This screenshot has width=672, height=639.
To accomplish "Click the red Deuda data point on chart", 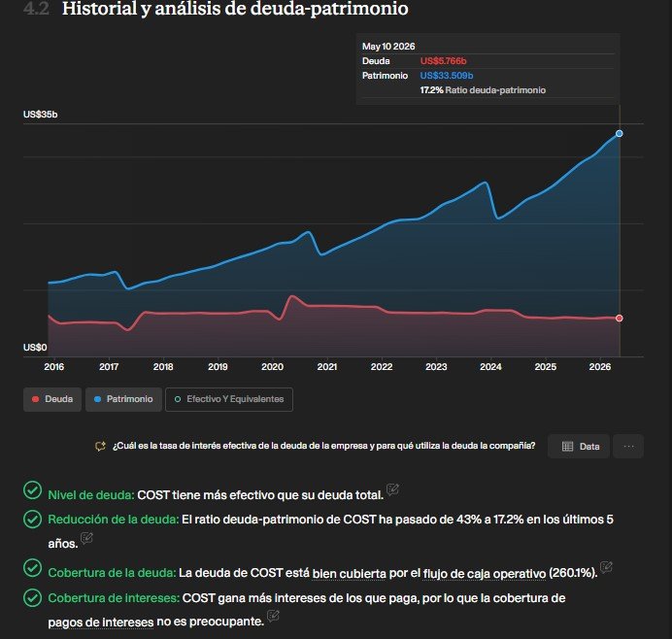I will pyautogui.click(x=620, y=318).
